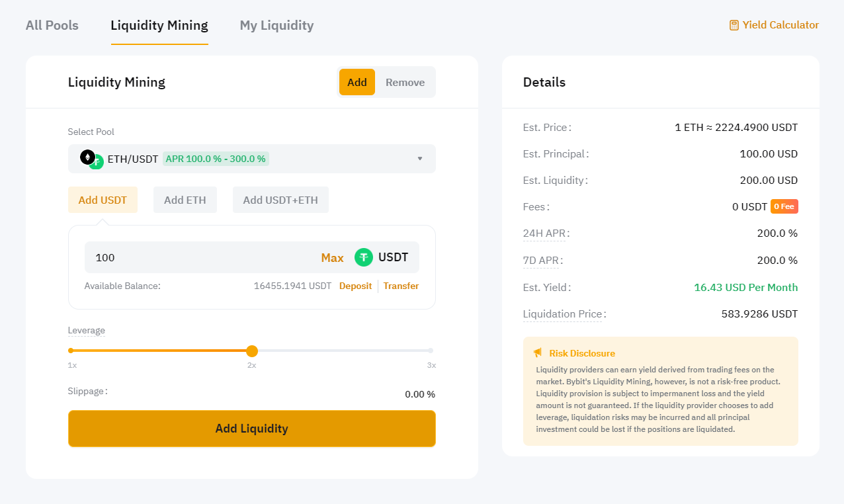Viewport: 844px width, 504px height.
Task: Toggle to Add mode
Action: point(357,82)
